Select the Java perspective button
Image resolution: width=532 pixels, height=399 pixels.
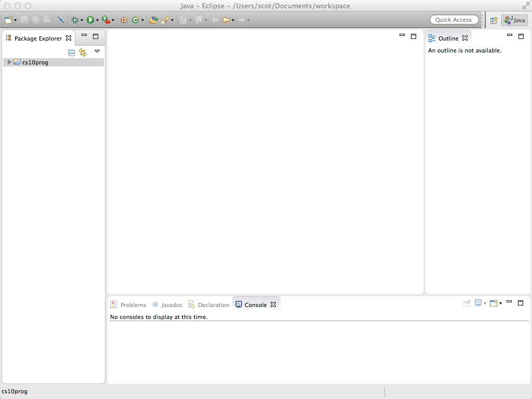pyautogui.click(x=515, y=20)
